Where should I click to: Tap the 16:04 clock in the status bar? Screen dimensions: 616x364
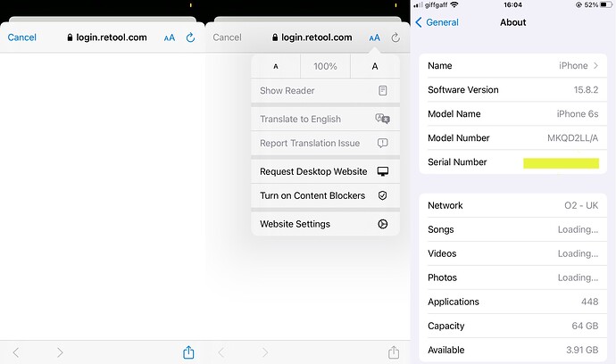[x=512, y=4]
